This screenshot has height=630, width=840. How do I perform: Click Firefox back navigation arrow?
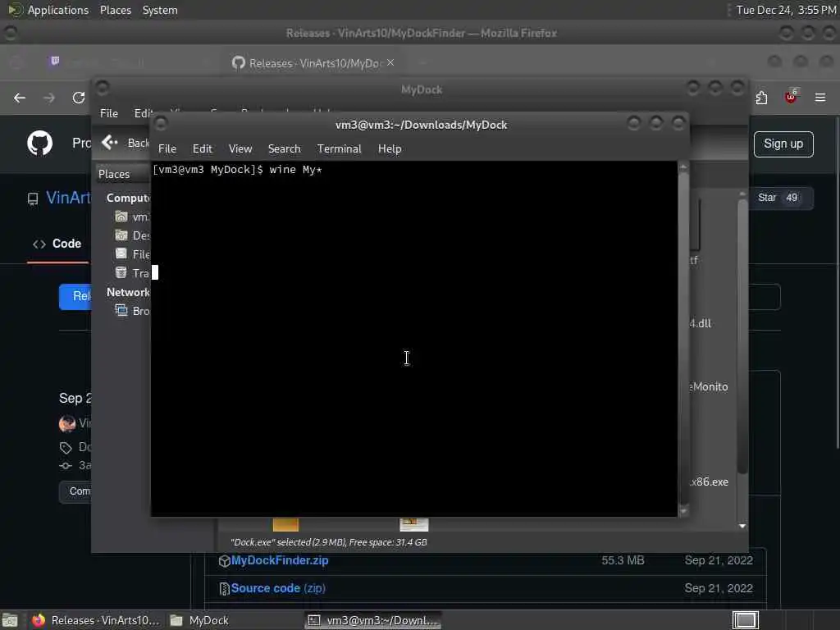tap(20, 98)
